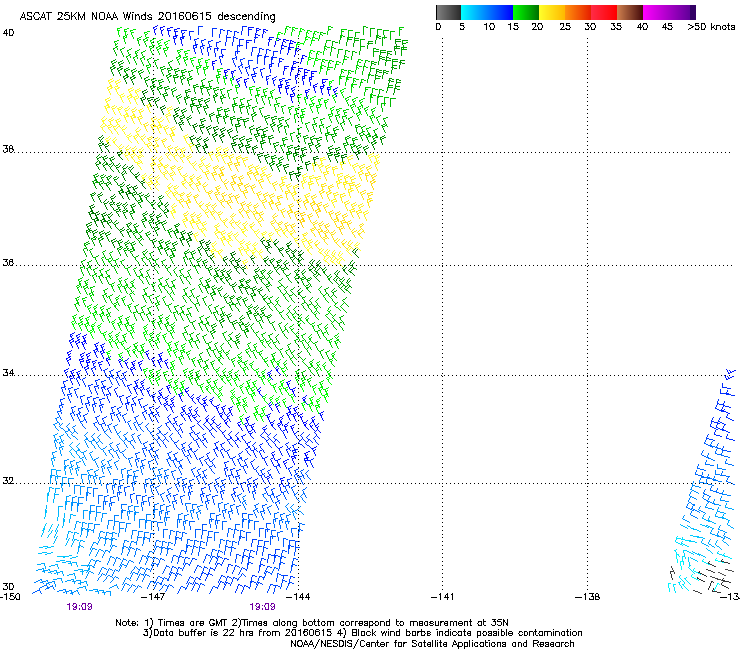Click the '-141' longitude axis label
Screen dimensions: 740x650
click(443, 597)
